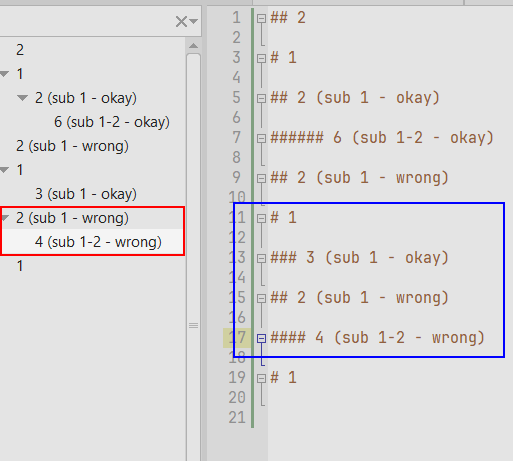Fold the '# 1' heading on line 11
Viewport: 513px width, 461px height.
(262, 218)
